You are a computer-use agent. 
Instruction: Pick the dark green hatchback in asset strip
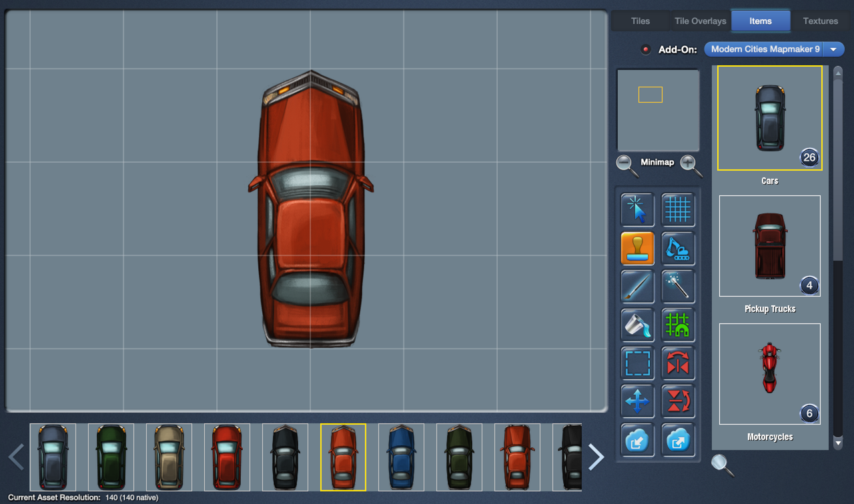(111, 457)
